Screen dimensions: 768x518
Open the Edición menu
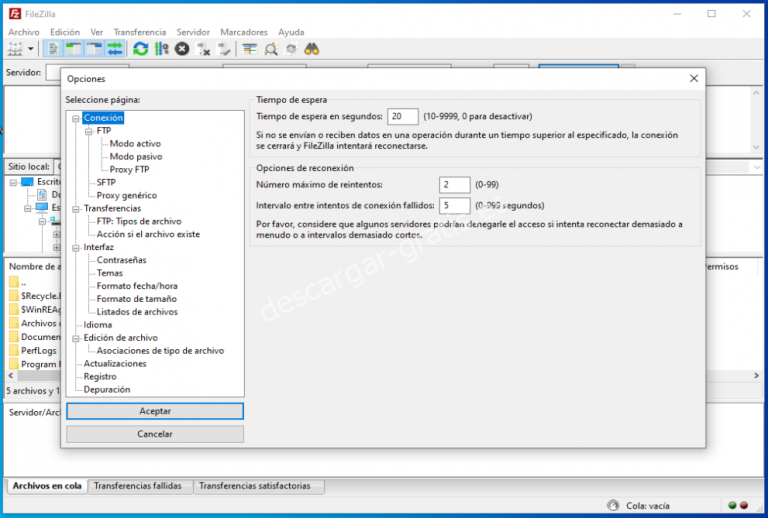65,32
